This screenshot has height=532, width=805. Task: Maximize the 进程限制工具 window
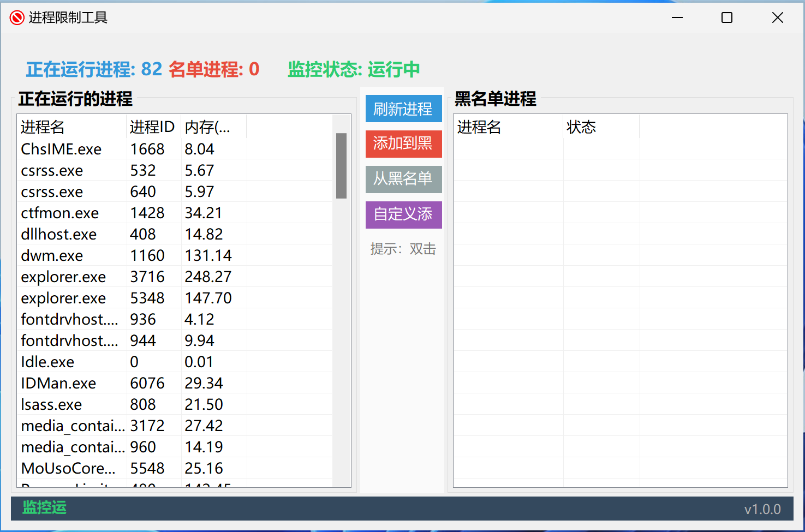pos(727,17)
